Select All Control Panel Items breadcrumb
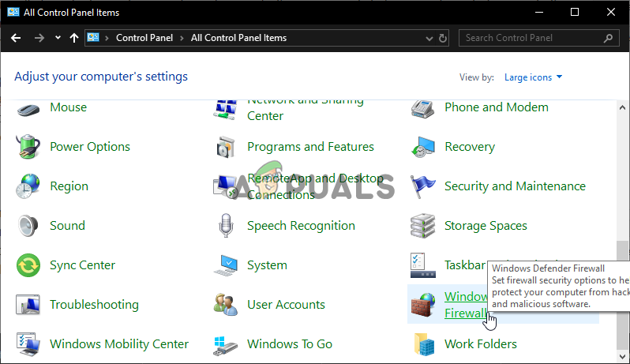The width and height of the screenshot is (630, 364). pyautogui.click(x=238, y=38)
